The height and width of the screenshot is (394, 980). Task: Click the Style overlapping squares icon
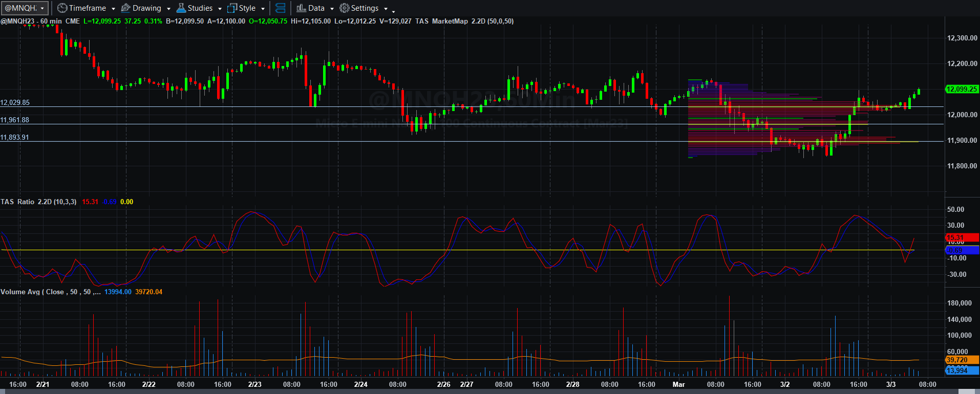pyautogui.click(x=232, y=8)
